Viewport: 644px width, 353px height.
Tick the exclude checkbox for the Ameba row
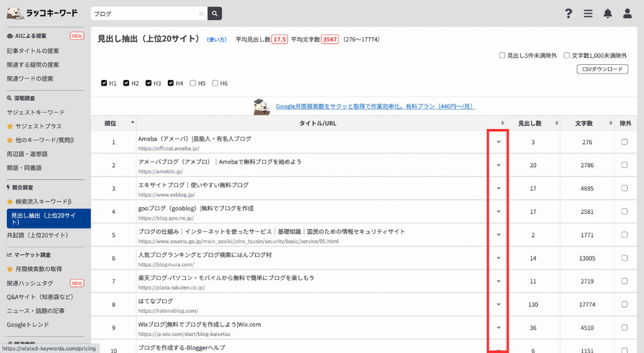pyautogui.click(x=625, y=142)
